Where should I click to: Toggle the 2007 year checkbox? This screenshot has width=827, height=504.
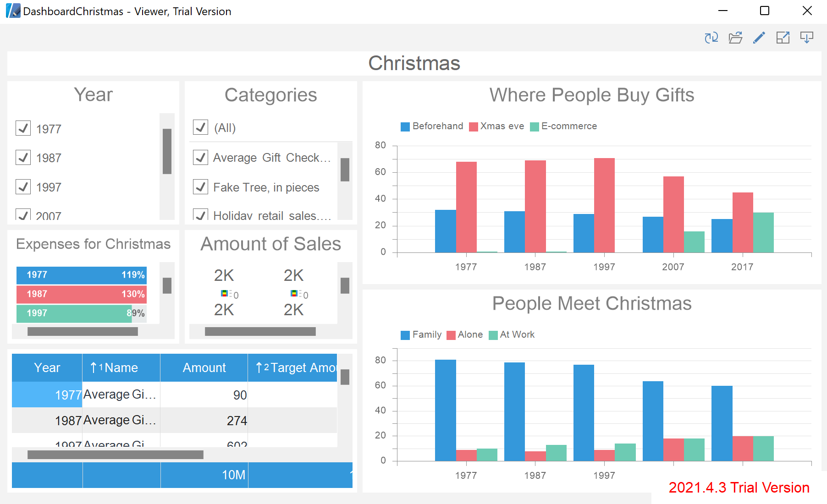click(23, 214)
